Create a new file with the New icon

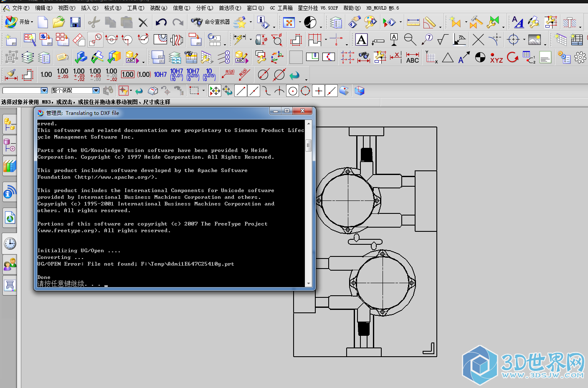point(43,22)
